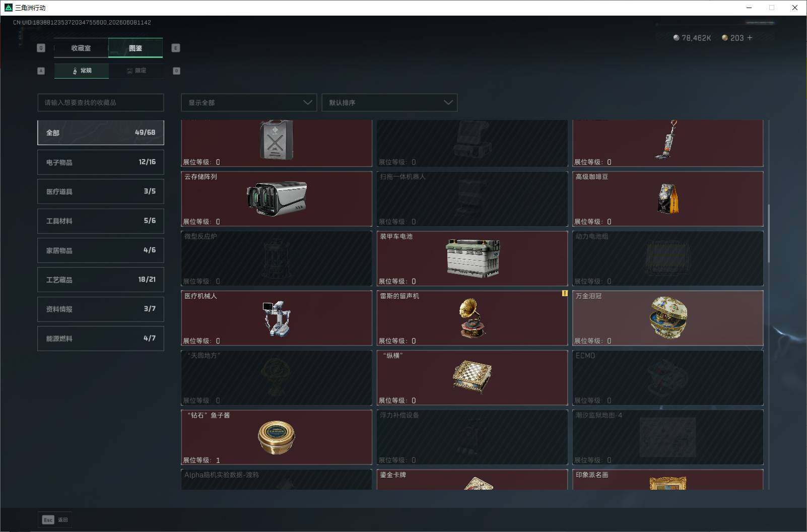Select the 能源燃料 category
Viewport: 807px width, 532px height.
point(101,339)
